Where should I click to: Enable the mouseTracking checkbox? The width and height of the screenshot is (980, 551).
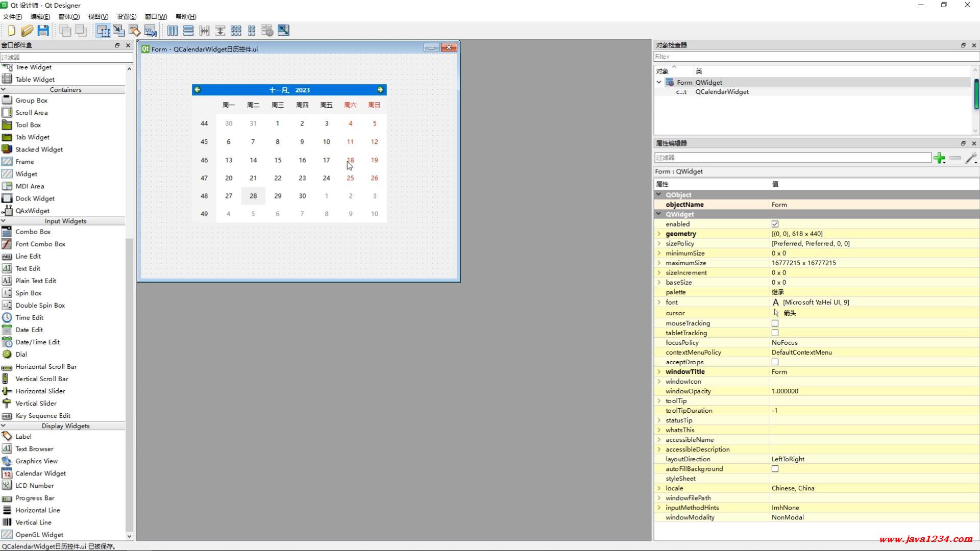[x=775, y=323]
